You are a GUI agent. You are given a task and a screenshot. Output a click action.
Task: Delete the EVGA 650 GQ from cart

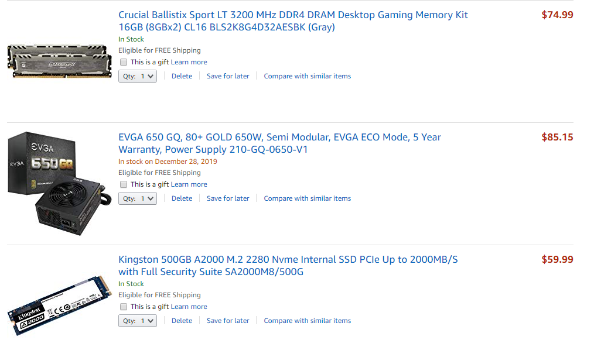coord(182,198)
